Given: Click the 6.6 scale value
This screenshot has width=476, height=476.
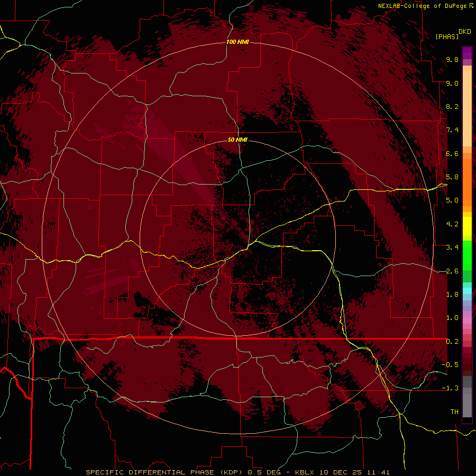Looking at the screenshot, I should [452, 153].
